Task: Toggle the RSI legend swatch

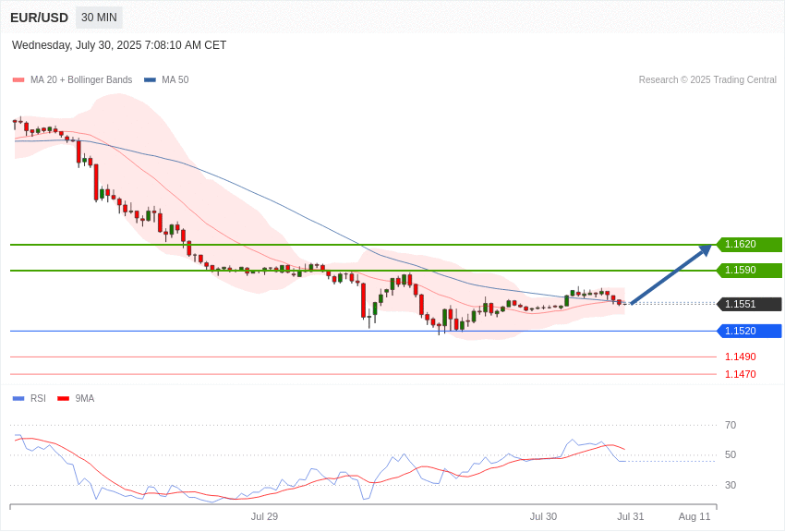Action: coord(18,399)
